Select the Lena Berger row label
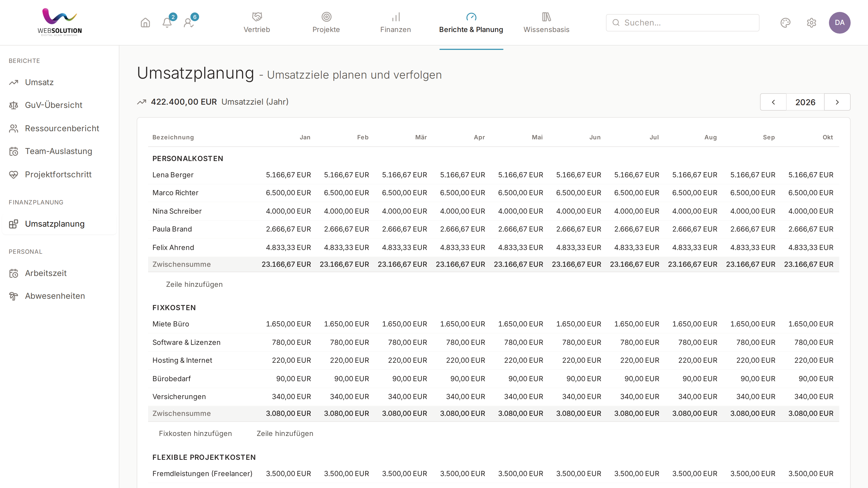The width and height of the screenshot is (868, 488). click(173, 175)
